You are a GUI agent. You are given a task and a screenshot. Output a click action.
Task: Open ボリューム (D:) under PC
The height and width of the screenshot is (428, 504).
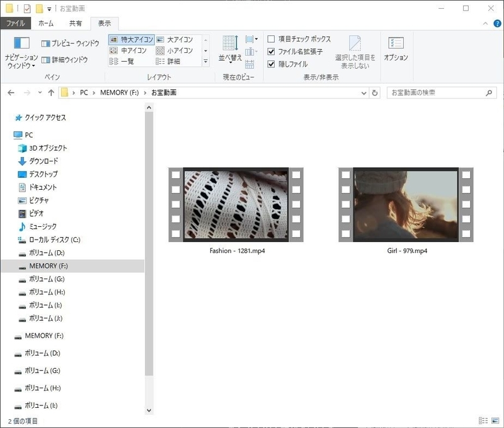tap(42, 253)
